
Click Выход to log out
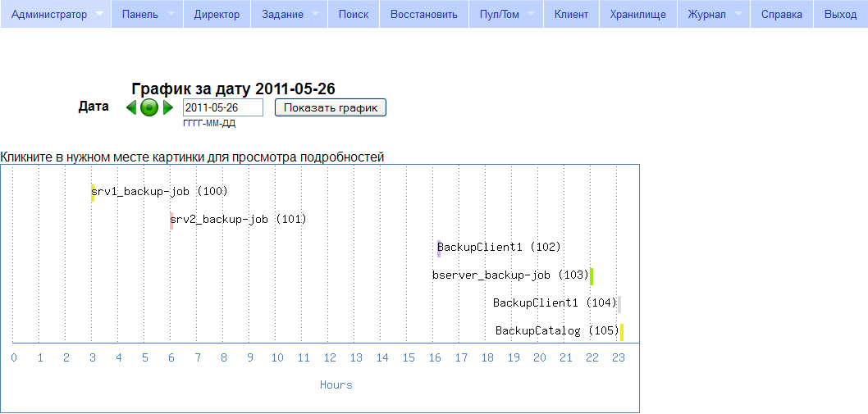tap(840, 15)
